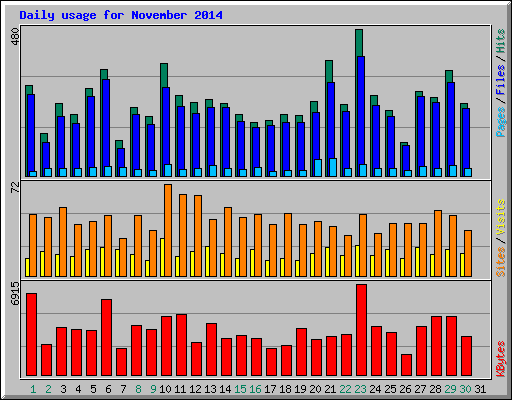
Task: Click day 8 on the x-axis
Action: point(138,389)
